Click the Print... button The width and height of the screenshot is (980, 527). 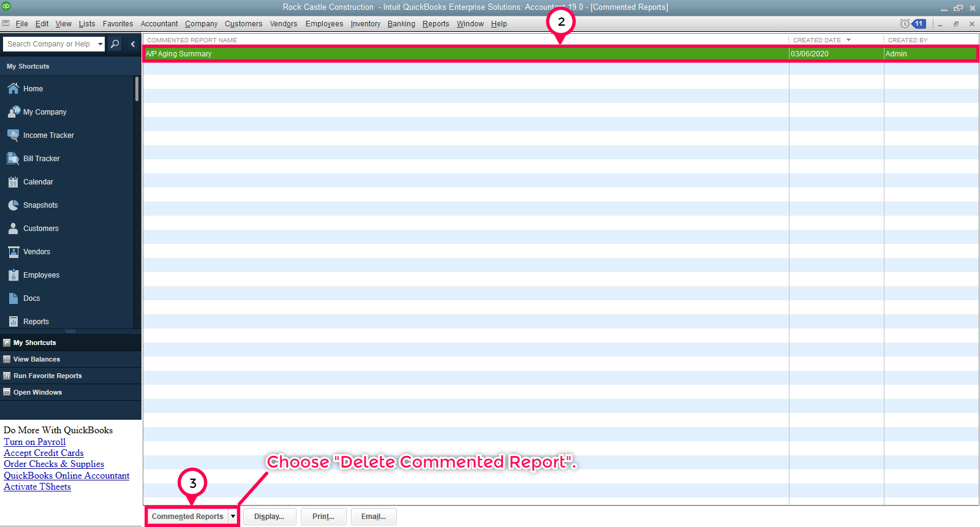point(323,517)
